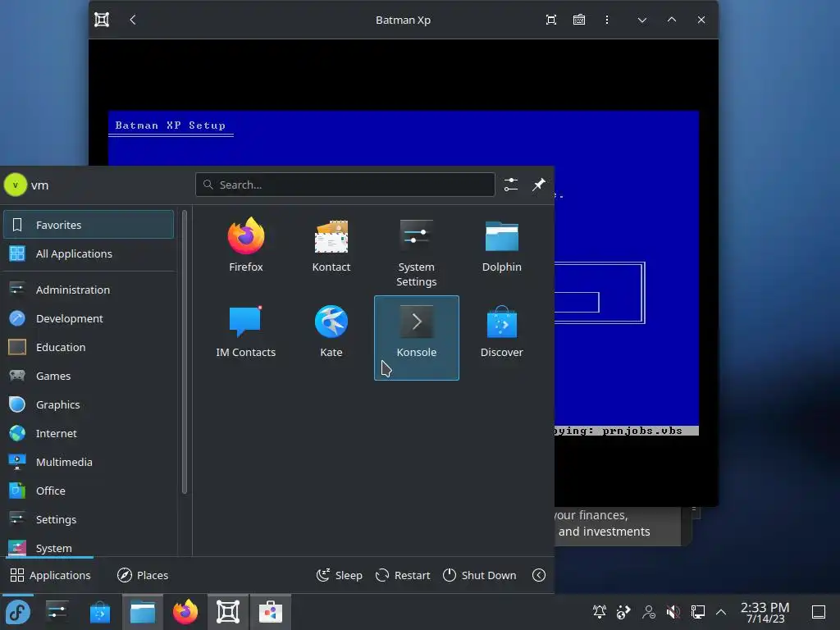Open notifications tray icon
The image size is (840, 630).
[599, 612]
